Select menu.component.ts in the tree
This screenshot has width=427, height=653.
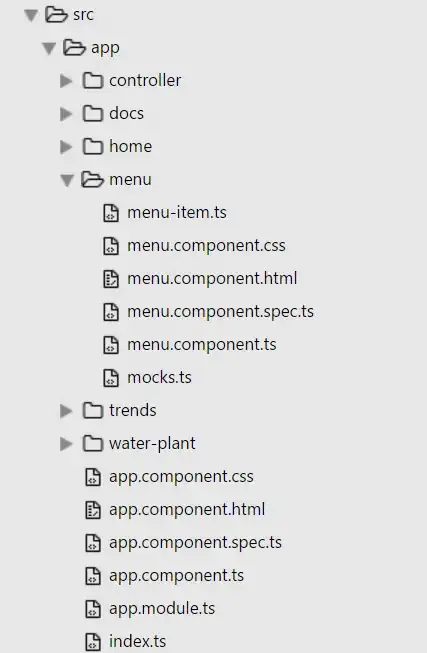[x=202, y=345]
